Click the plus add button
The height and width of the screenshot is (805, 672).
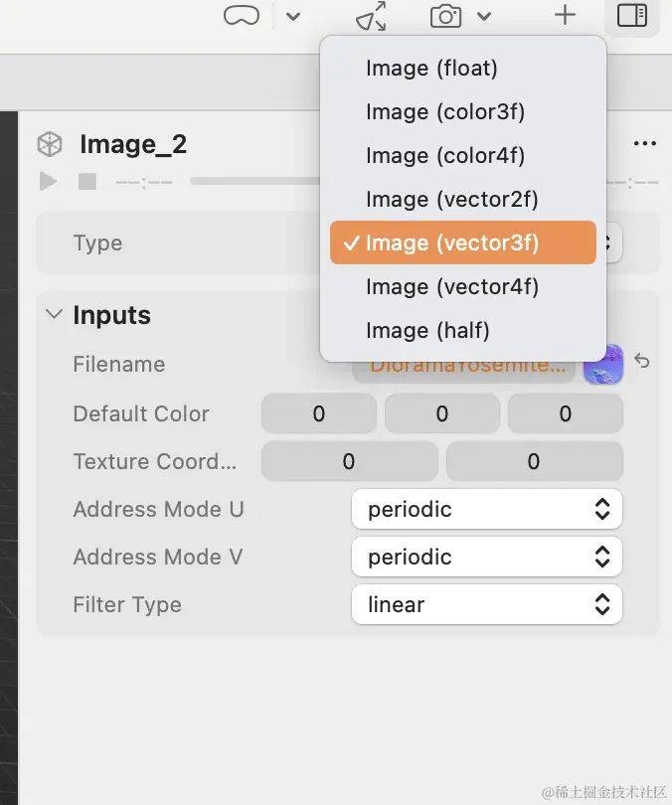565,15
